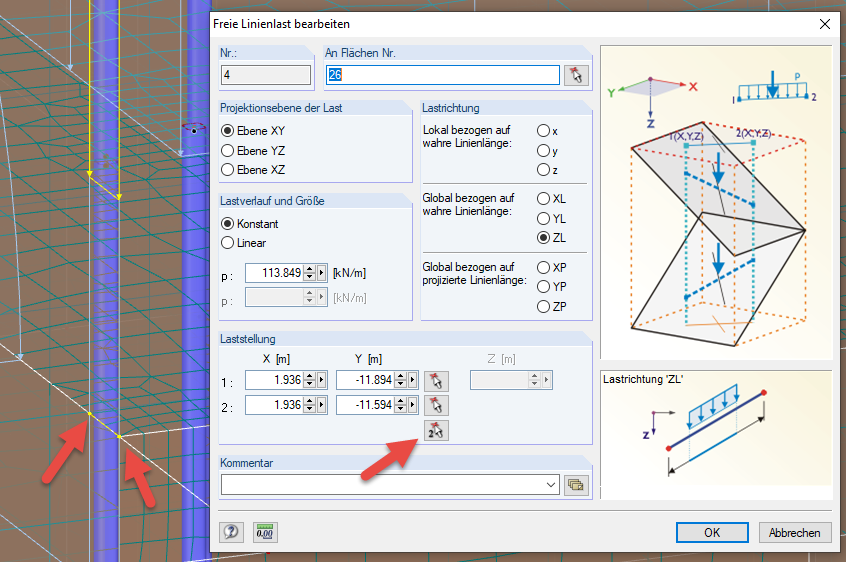
Task: Click the An Flächen Nr. input field
Action: 442,75
